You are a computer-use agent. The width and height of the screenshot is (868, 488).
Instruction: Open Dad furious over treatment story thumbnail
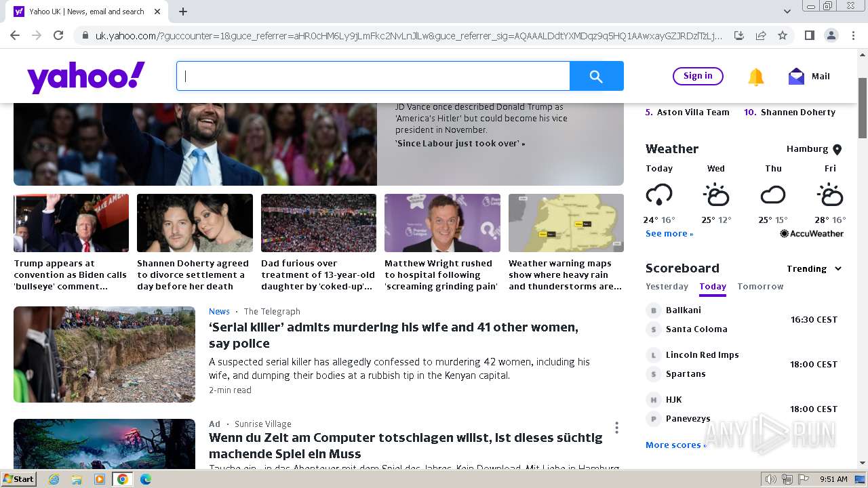coord(319,223)
